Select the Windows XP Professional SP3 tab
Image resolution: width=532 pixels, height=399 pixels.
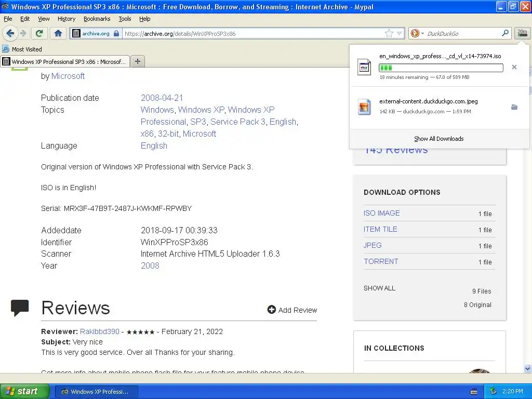(65, 61)
